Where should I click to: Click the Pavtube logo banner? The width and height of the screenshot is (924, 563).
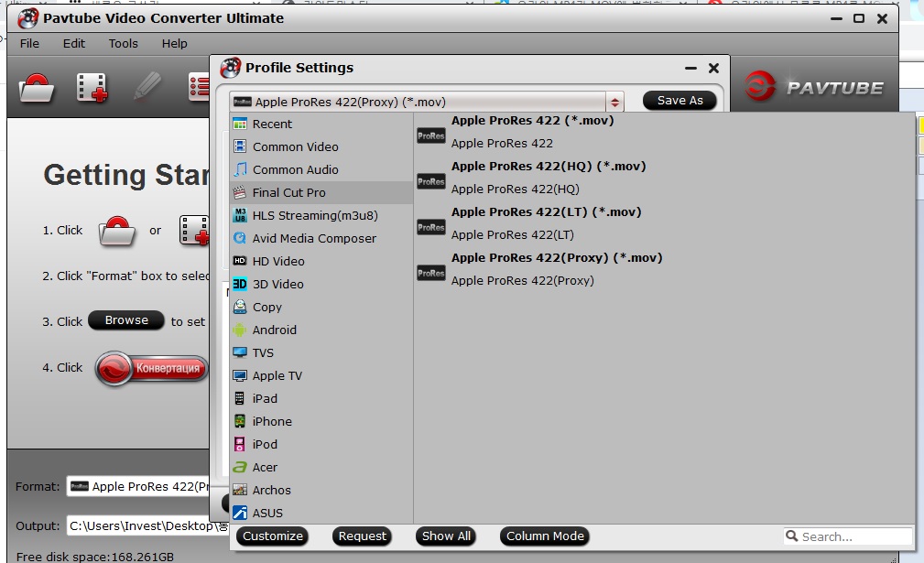(814, 87)
